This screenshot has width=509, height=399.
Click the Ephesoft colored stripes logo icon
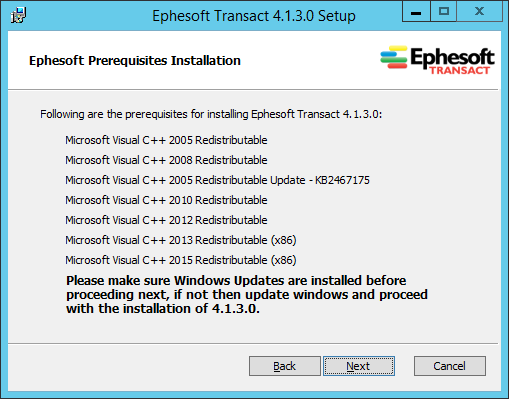pyautogui.click(x=394, y=57)
